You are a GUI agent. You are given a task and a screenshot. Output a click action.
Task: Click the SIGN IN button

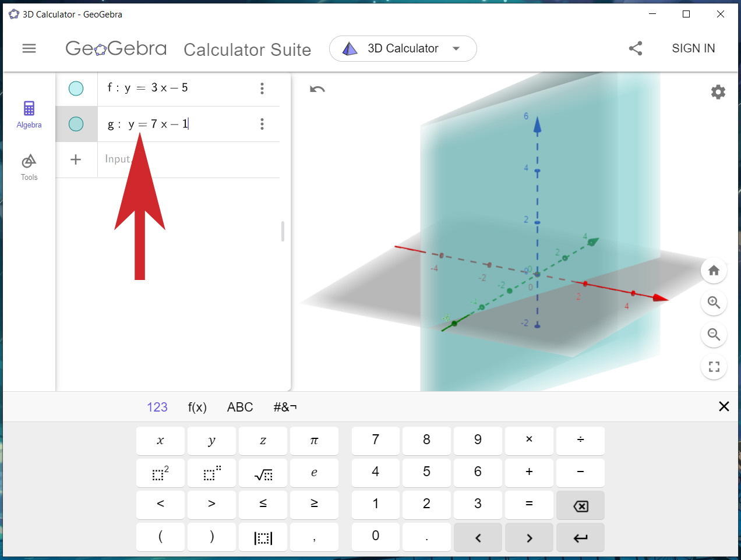pos(693,48)
